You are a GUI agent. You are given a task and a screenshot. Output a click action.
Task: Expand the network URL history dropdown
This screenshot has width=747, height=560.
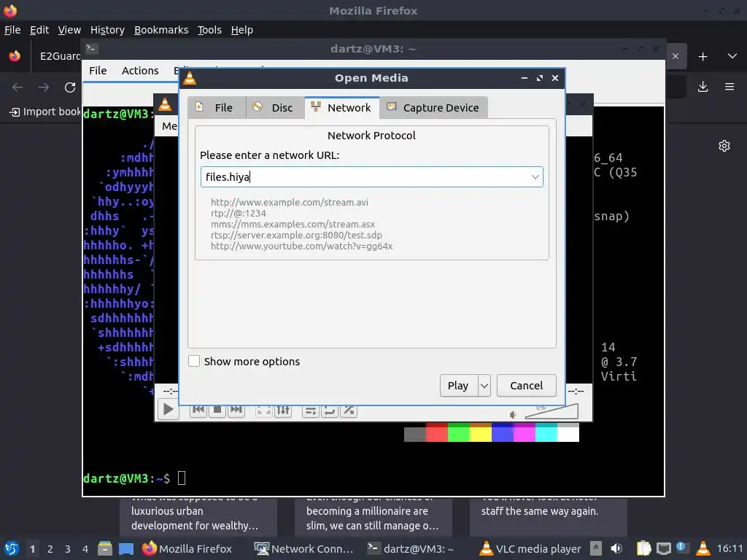(x=535, y=177)
